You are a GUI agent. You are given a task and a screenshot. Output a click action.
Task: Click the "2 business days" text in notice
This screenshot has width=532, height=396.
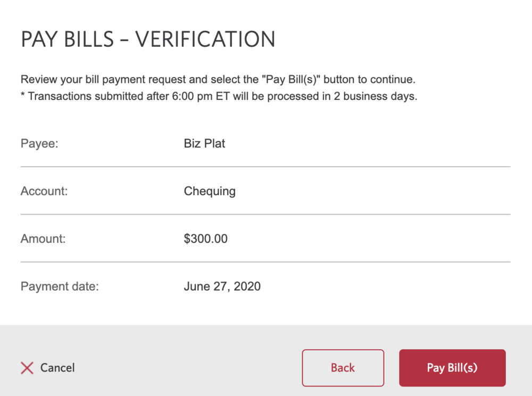(x=380, y=97)
